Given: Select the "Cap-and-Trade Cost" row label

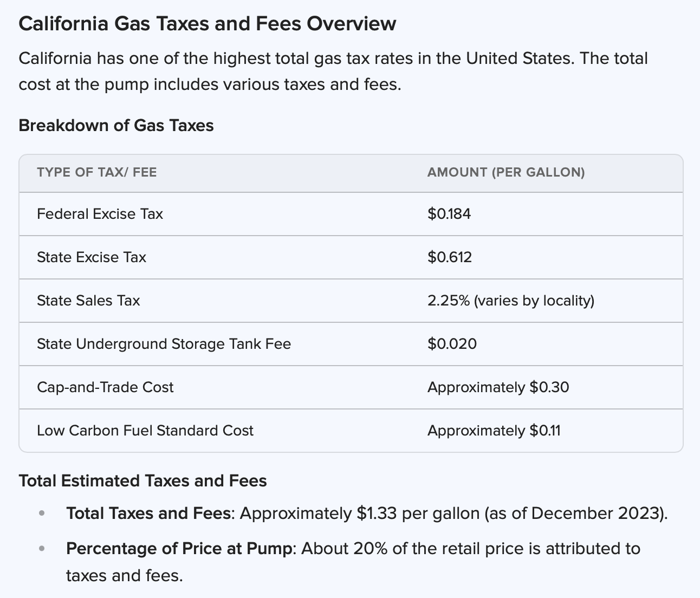Looking at the screenshot, I should (105, 387).
